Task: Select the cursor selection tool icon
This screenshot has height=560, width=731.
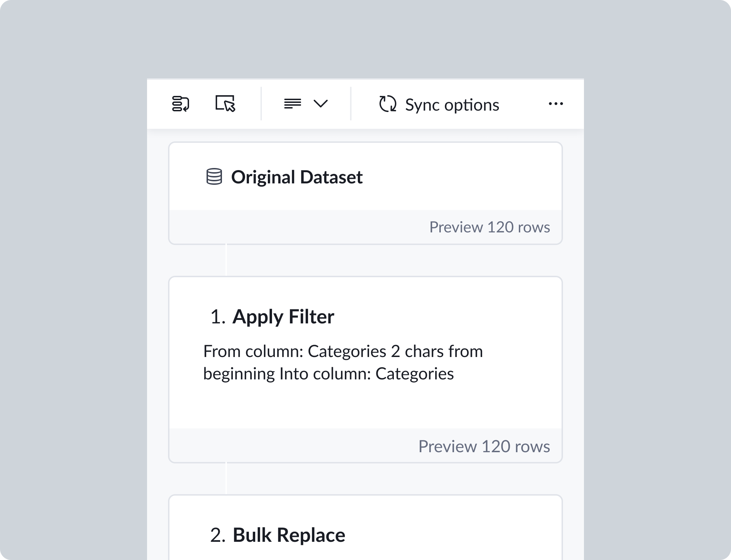Action: click(225, 104)
